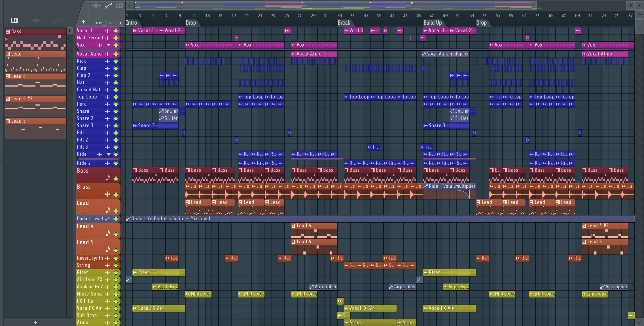Select the first Riser audio clip
This screenshot has width=644, height=326.
click(x=159, y=273)
